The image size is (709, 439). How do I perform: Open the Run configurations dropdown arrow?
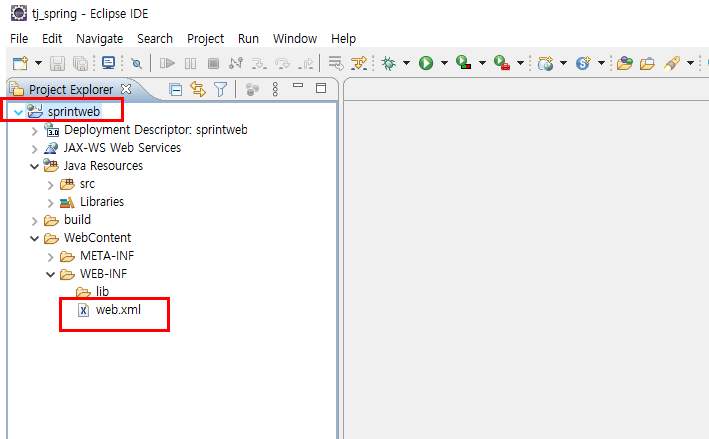[444, 63]
